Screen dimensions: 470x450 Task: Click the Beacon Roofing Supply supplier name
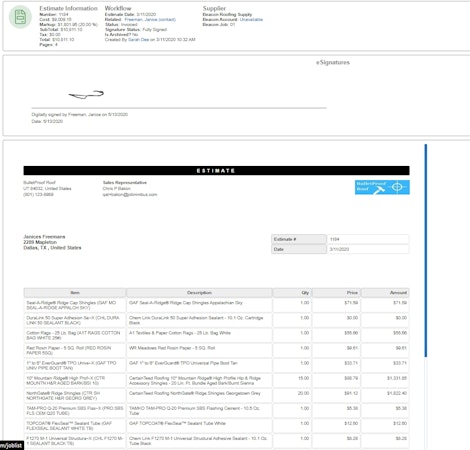coord(227,15)
